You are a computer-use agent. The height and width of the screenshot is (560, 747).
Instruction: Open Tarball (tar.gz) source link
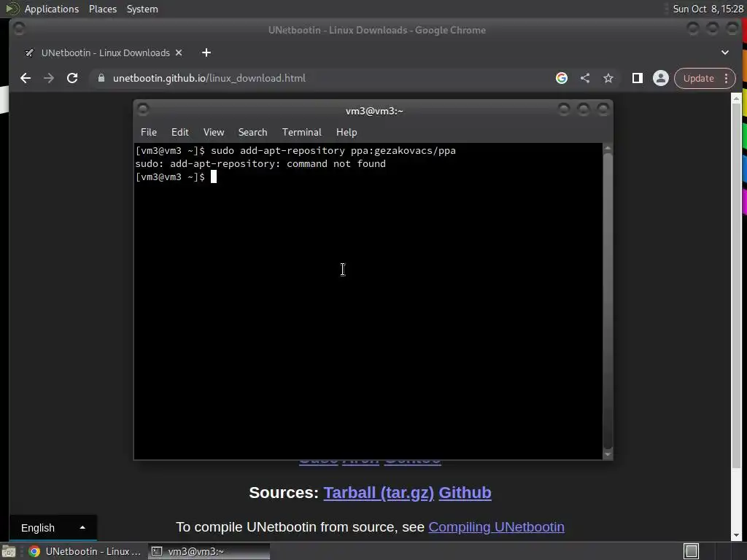click(379, 492)
